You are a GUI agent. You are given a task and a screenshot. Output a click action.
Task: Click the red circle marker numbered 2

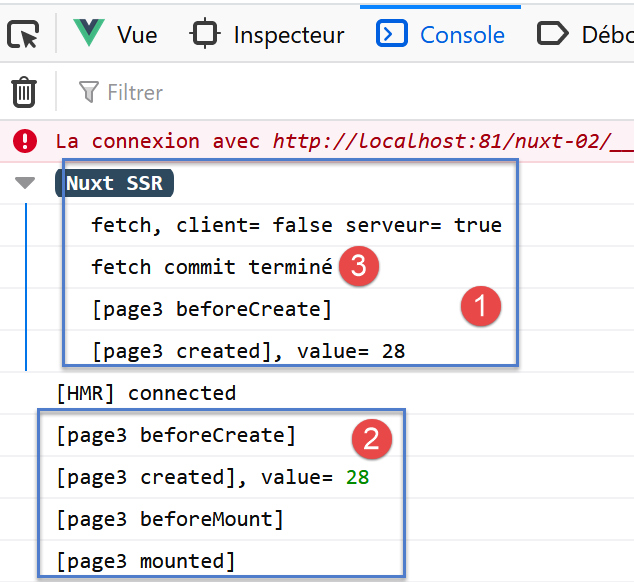[371, 437]
